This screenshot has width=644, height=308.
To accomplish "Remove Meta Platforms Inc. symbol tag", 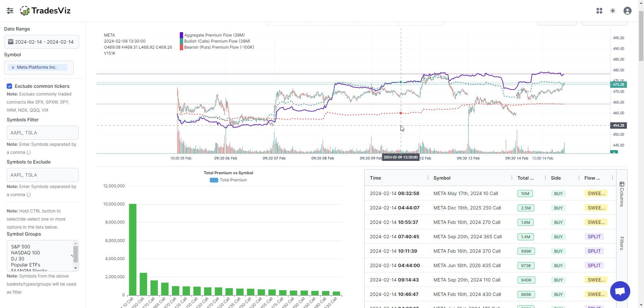I will coord(13,67).
